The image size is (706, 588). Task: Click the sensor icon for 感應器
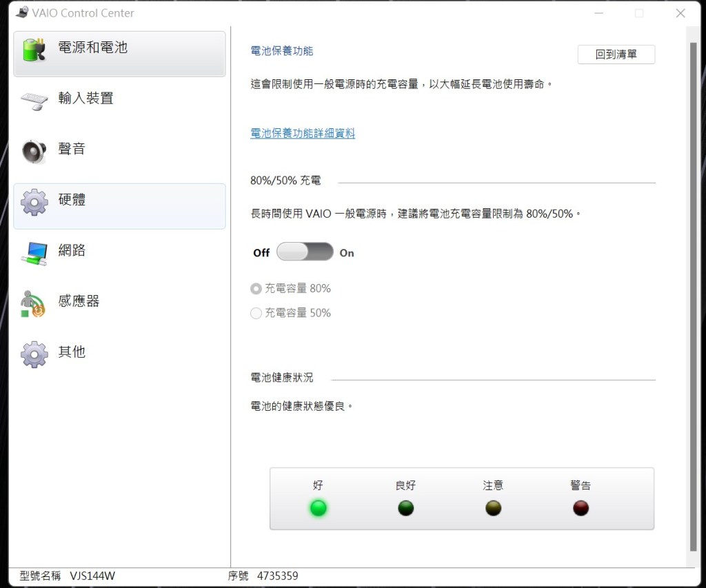pyautogui.click(x=34, y=303)
